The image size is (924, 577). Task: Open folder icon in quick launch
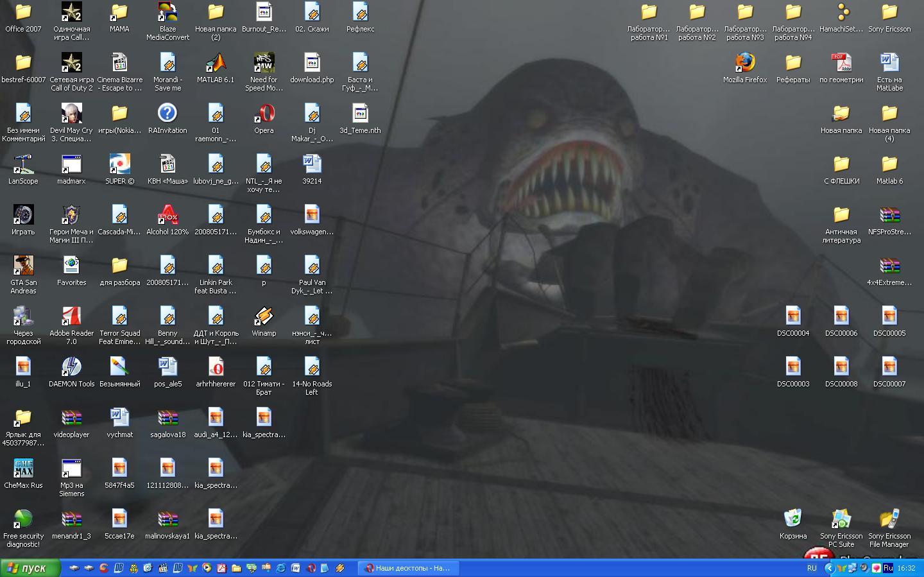pos(236,568)
